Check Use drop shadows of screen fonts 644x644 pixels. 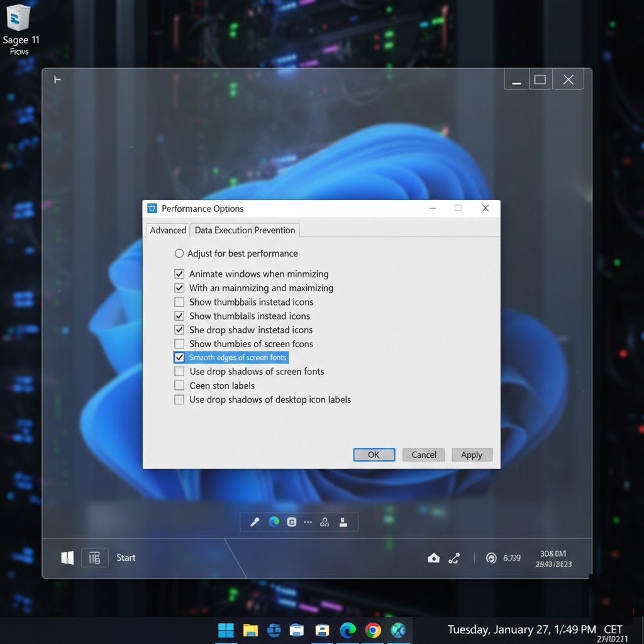click(x=179, y=371)
